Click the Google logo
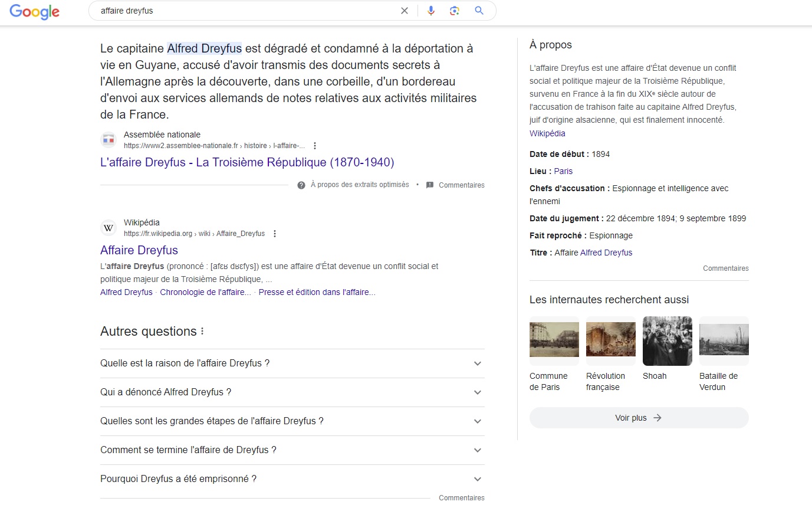The width and height of the screenshot is (812, 508). [34, 11]
